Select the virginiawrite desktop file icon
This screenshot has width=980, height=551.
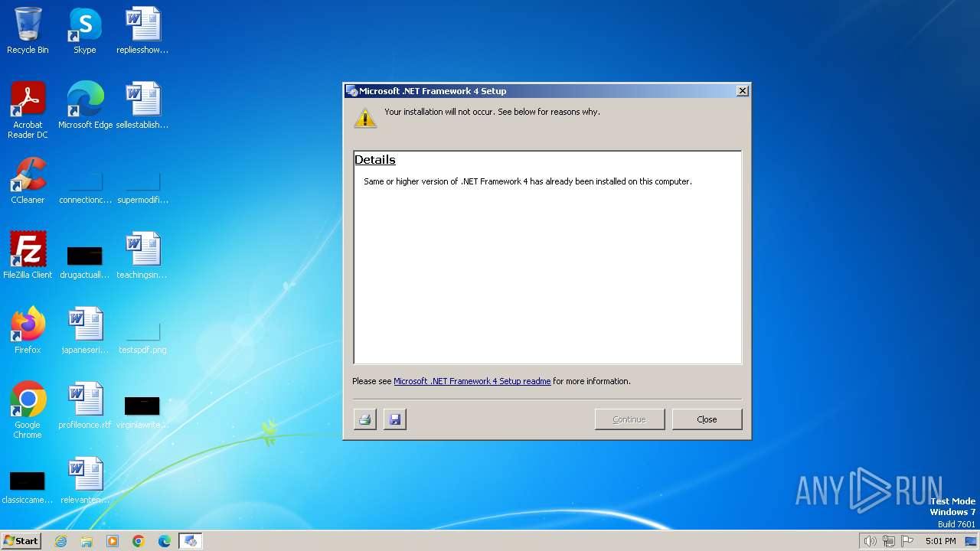point(142,412)
